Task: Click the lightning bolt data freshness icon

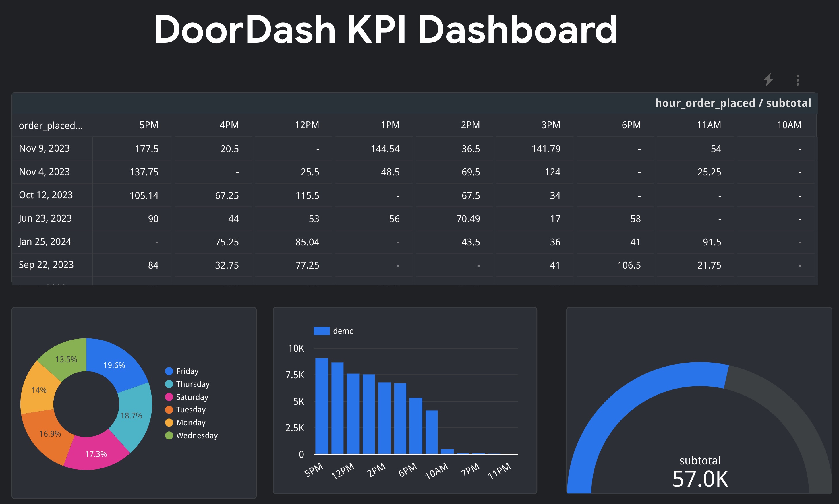Action: pos(768,80)
